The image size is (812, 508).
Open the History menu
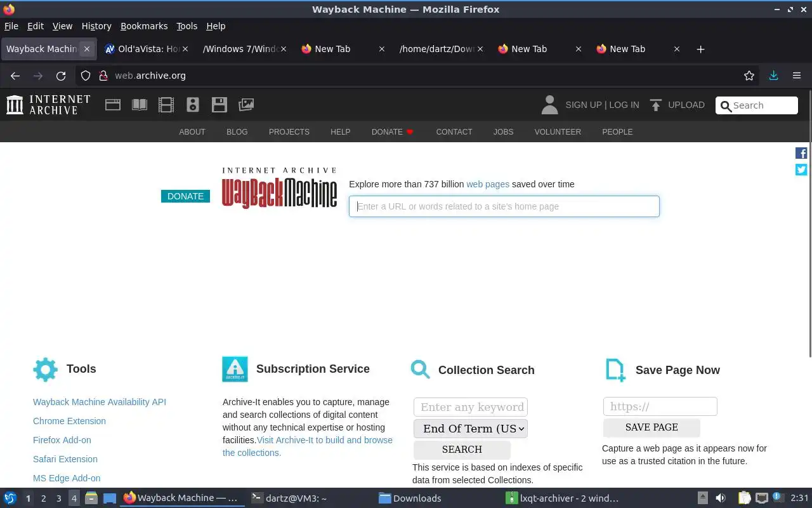pyautogui.click(x=96, y=26)
